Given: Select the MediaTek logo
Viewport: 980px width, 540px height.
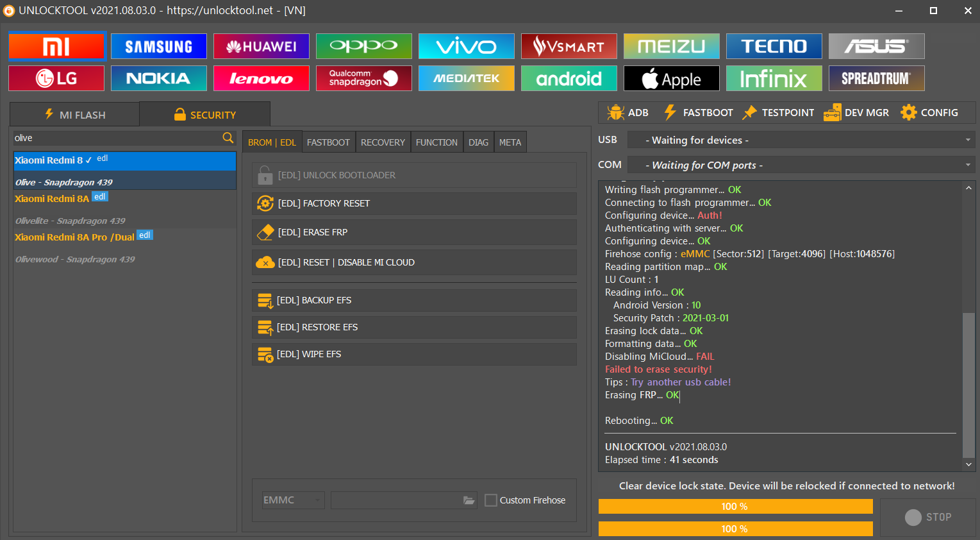Looking at the screenshot, I should pyautogui.click(x=467, y=78).
